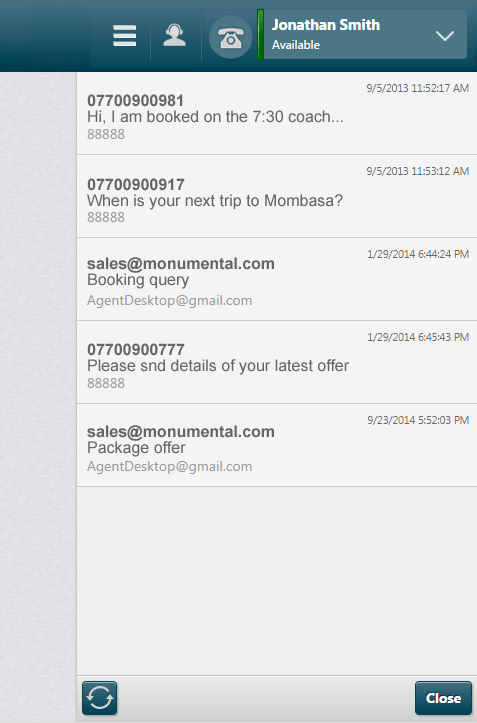The height and width of the screenshot is (723, 477).
Task: Open the Package offer email
Action: tap(277, 445)
